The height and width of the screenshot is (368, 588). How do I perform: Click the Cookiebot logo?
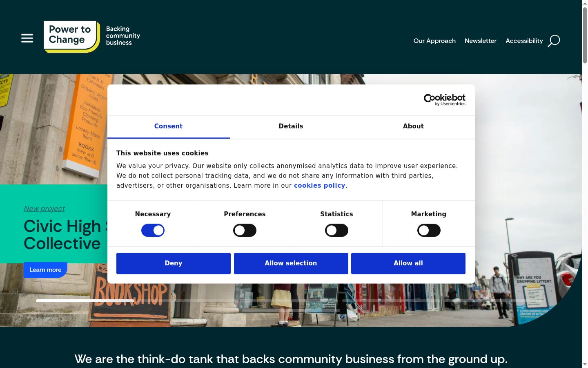444,99
